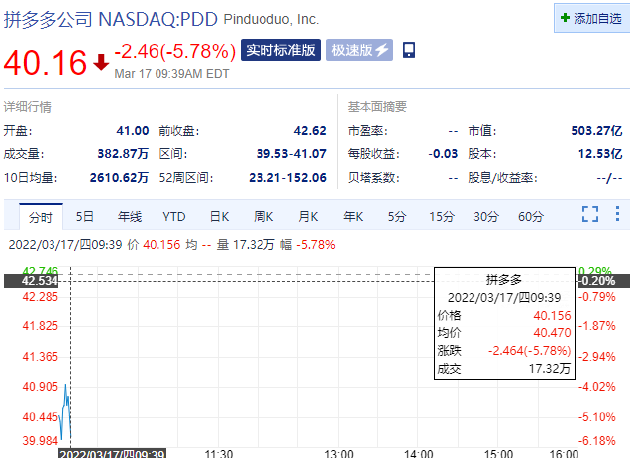630x458 pixels.
Task: Click the 股本 value 12.53亿
Action: pos(600,154)
